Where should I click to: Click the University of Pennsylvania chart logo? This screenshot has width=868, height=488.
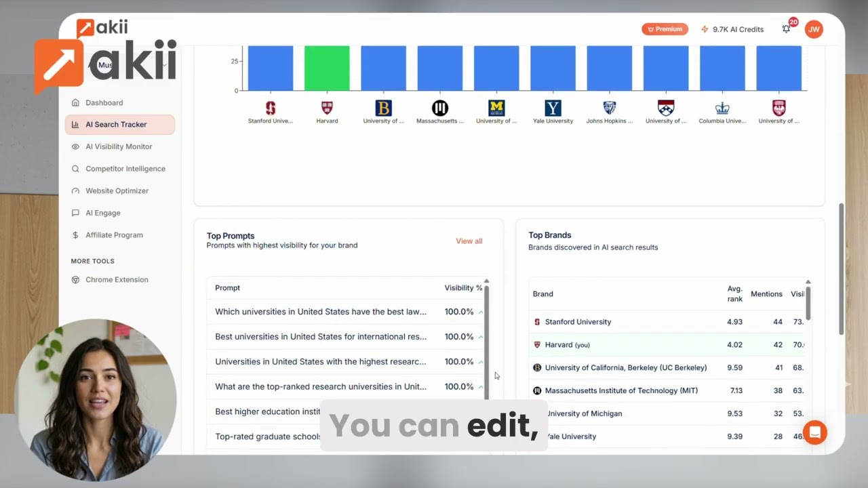click(666, 108)
